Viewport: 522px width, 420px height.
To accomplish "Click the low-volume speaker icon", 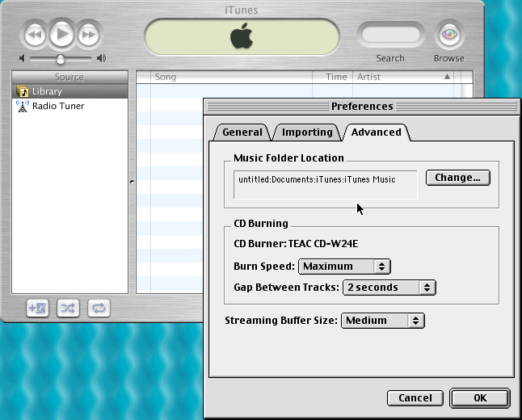I will pyautogui.click(x=22, y=59).
